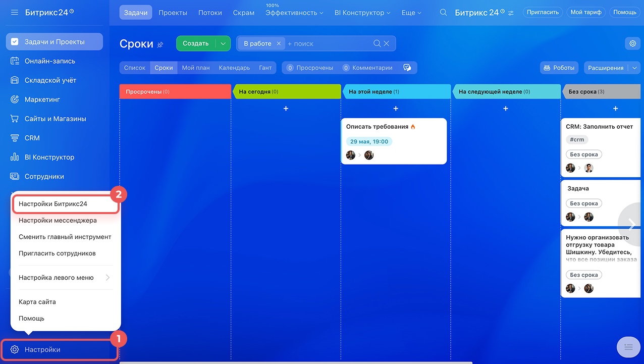Open the Описать требования task card
The width and height of the screenshot is (644, 364).
click(394, 141)
